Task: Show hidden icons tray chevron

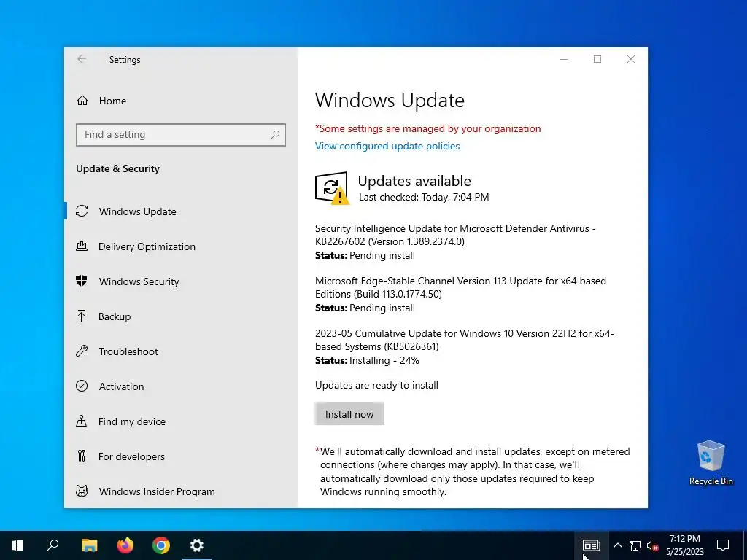Action: point(617,545)
